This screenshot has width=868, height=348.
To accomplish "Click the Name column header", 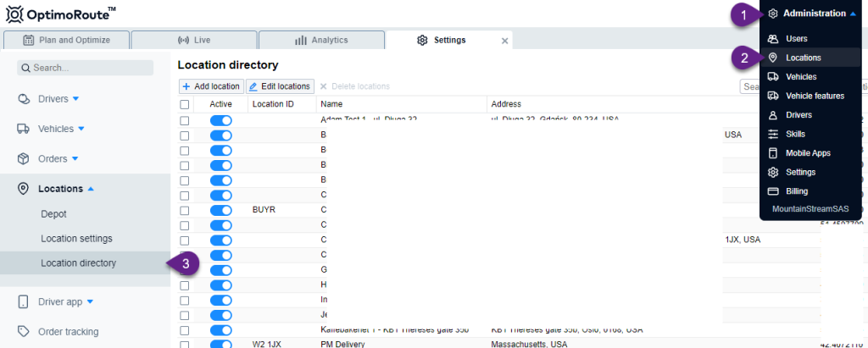I will (x=402, y=104).
